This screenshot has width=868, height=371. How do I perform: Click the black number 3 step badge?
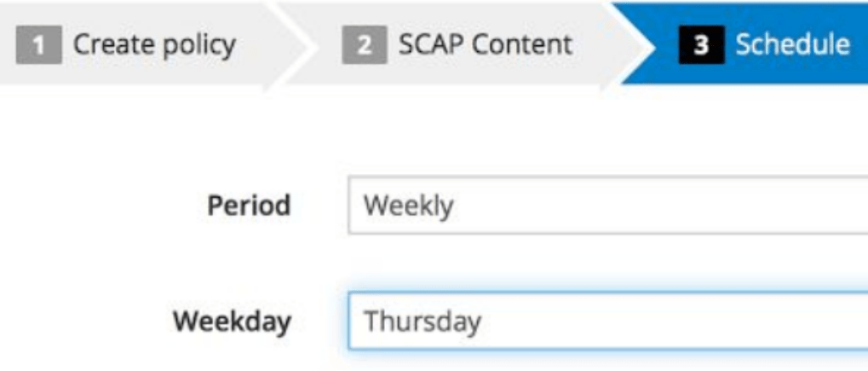(x=701, y=43)
